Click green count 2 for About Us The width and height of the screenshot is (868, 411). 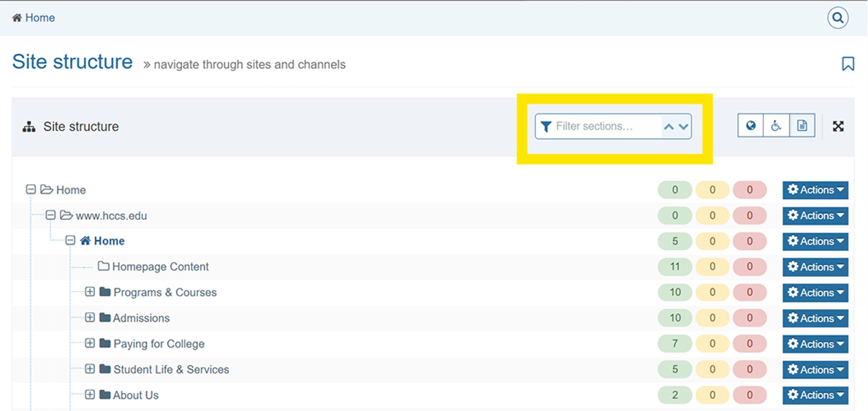(x=675, y=395)
